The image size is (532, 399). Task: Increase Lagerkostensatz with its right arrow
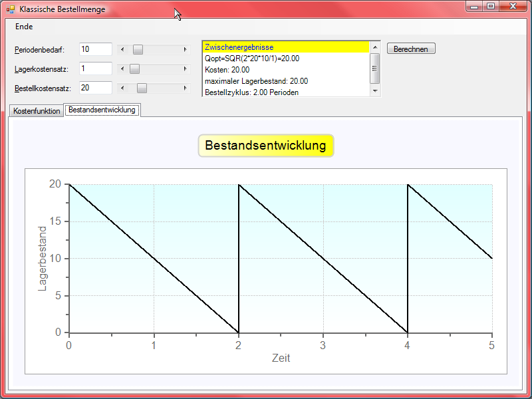click(x=186, y=68)
